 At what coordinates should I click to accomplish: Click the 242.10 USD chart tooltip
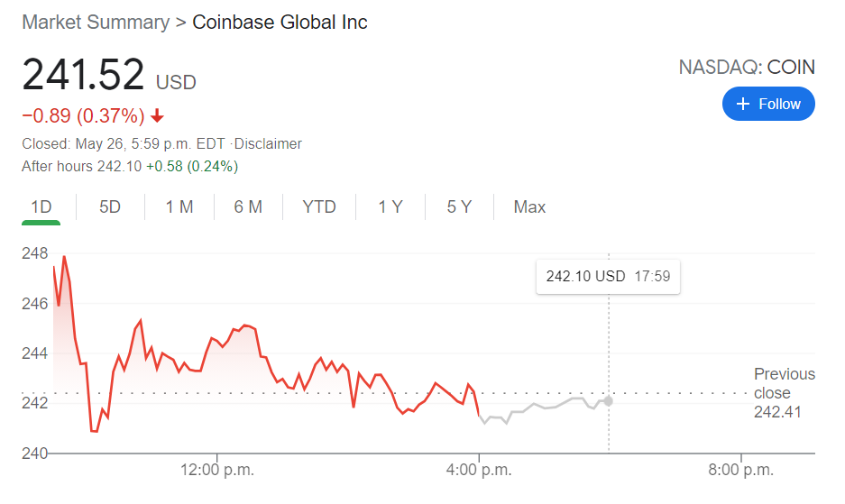point(608,277)
